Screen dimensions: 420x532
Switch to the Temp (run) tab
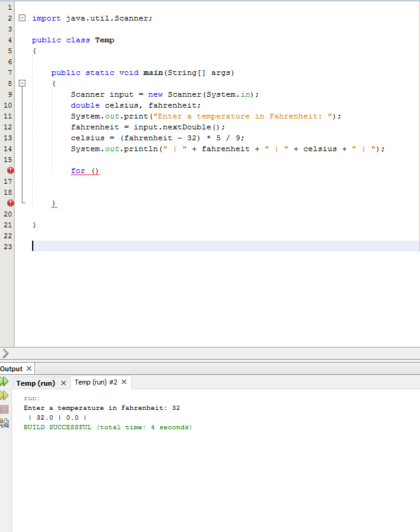coord(35,383)
